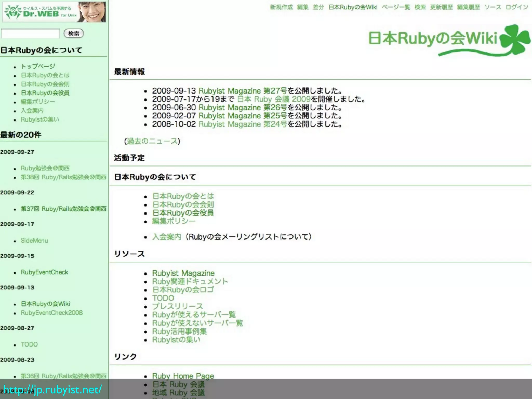The height and width of the screenshot is (399, 532).
Task: Open the RubyEventCheck2008 link
Action: pyautogui.click(x=52, y=312)
